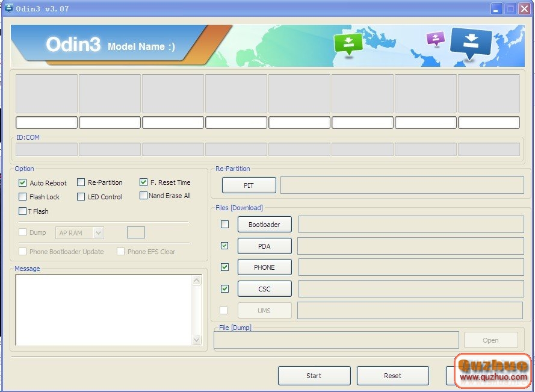Enable the Re-Partition checkbox
Screen dimensions: 535x392
click(x=81, y=182)
